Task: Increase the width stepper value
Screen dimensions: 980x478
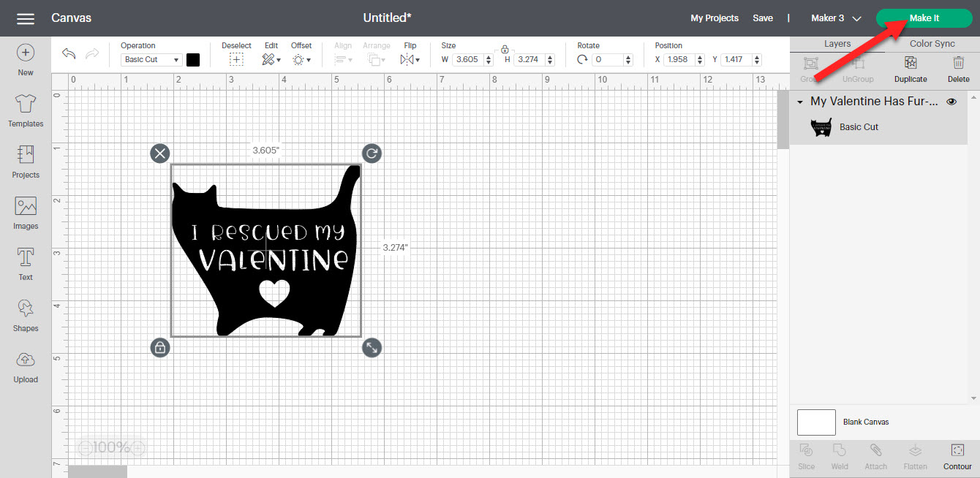Action: pos(489,57)
